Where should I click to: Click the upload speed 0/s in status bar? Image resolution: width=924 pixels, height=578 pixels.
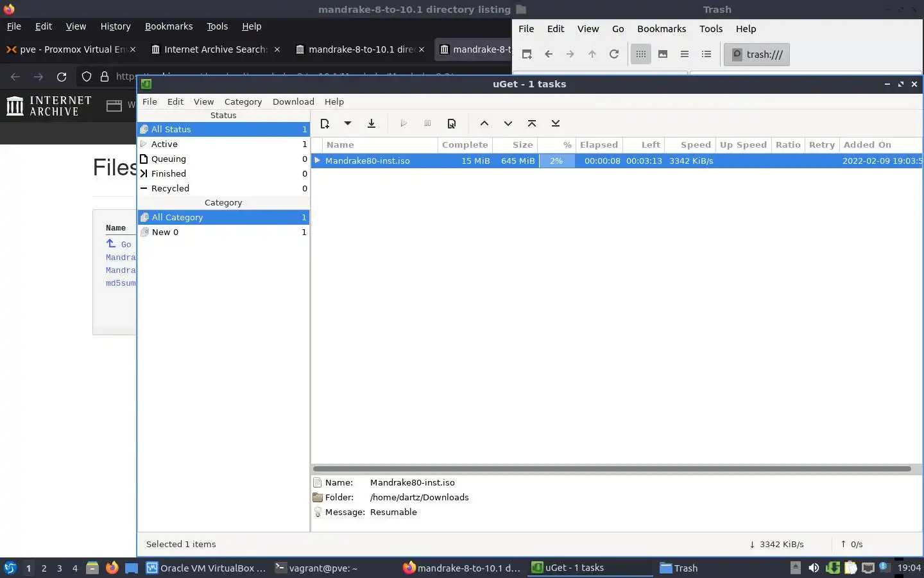point(851,544)
